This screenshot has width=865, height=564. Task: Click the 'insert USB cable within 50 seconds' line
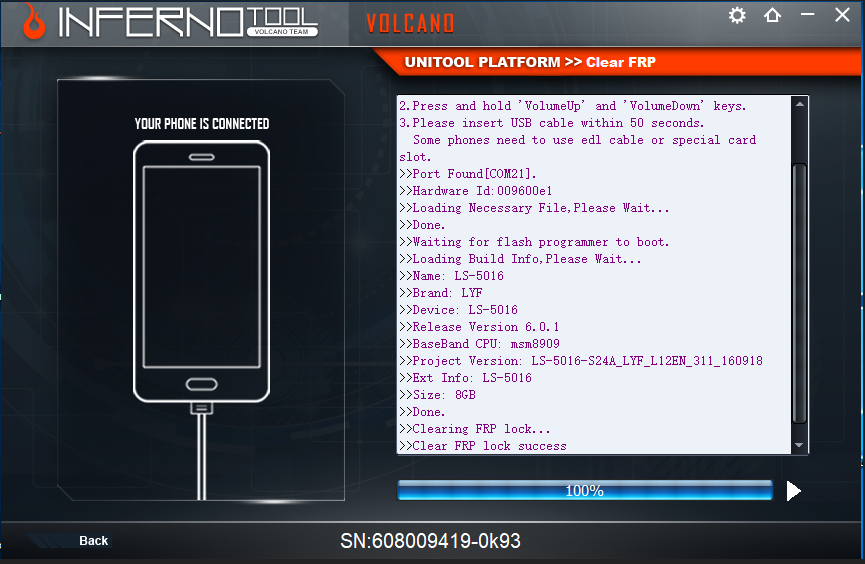tap(552, 123)
